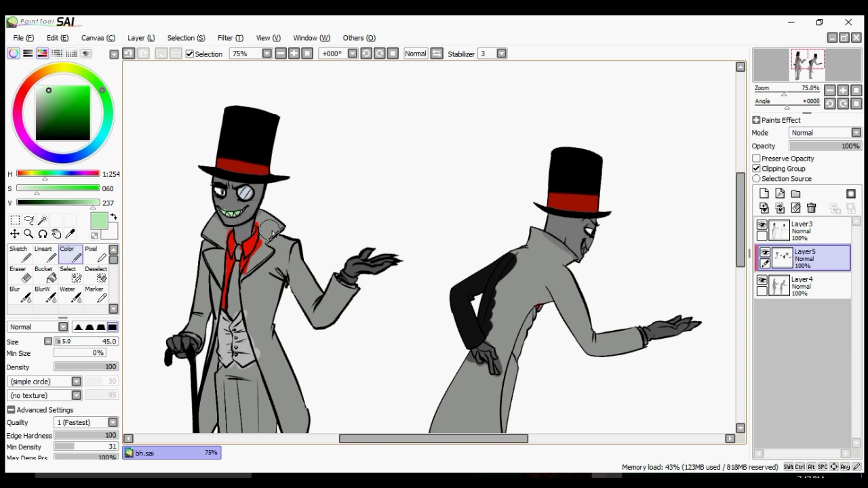Toggle the RGB slider panel
The width and height of the screenshot is (868, 488).
pyautogui.click(x=28, y=54)
